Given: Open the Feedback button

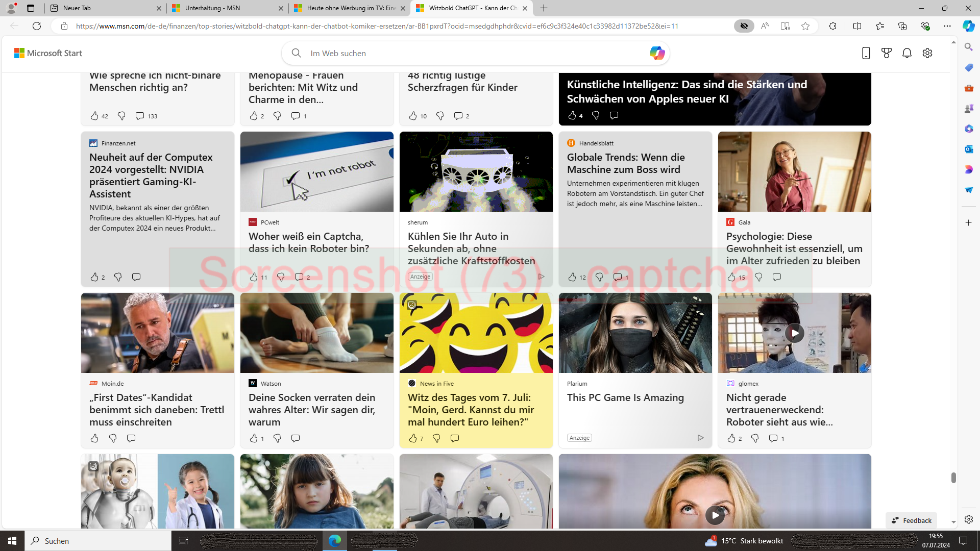Looking at the screenshot, I should (x=912, y=520).
